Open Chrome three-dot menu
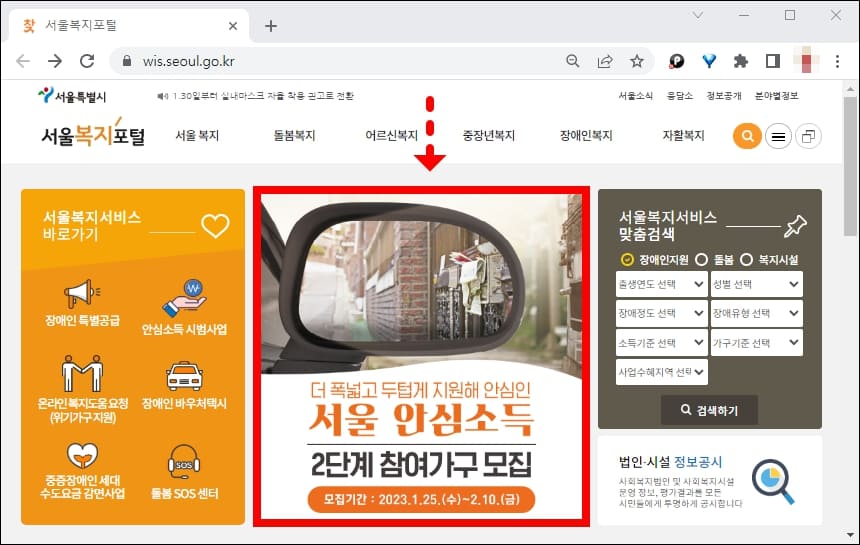This screenshot has width=860, height=545. pyautogui.click(x=838, y=61)
